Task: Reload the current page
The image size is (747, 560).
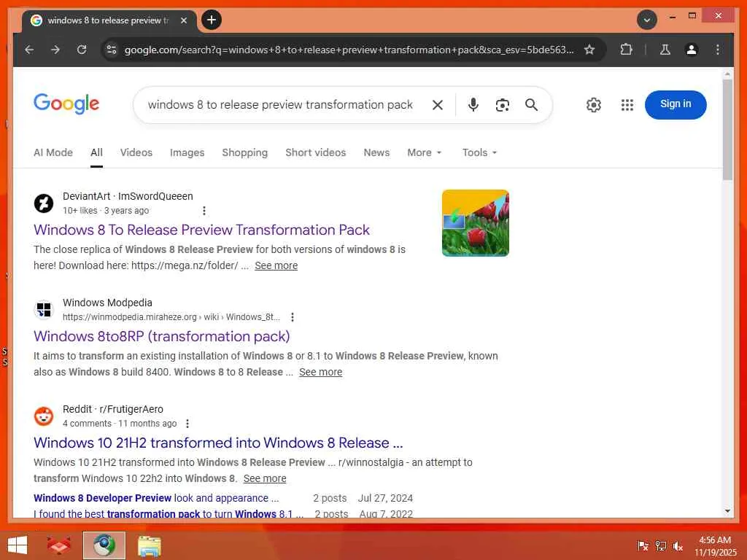Action: coord(82,50)
